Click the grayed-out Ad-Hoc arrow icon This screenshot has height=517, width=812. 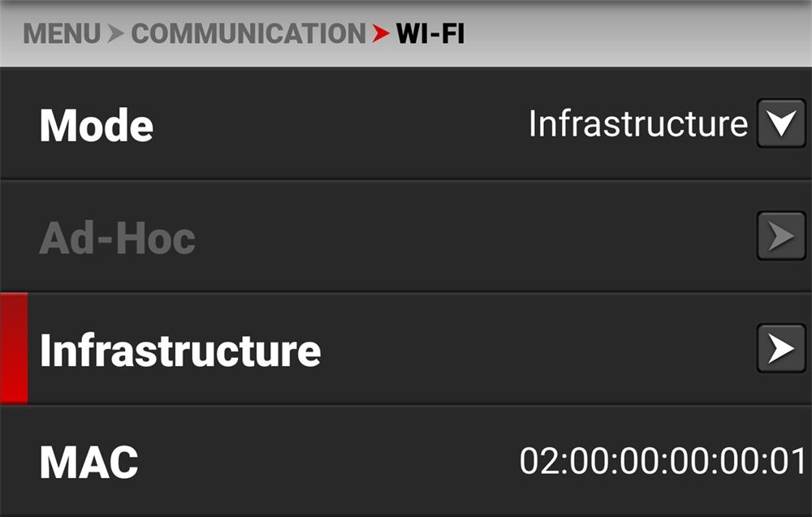(780, 237)
